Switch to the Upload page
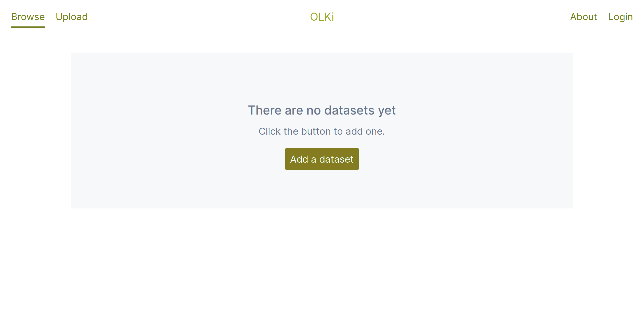The image size is (644, 325). [x=72, y=17]
